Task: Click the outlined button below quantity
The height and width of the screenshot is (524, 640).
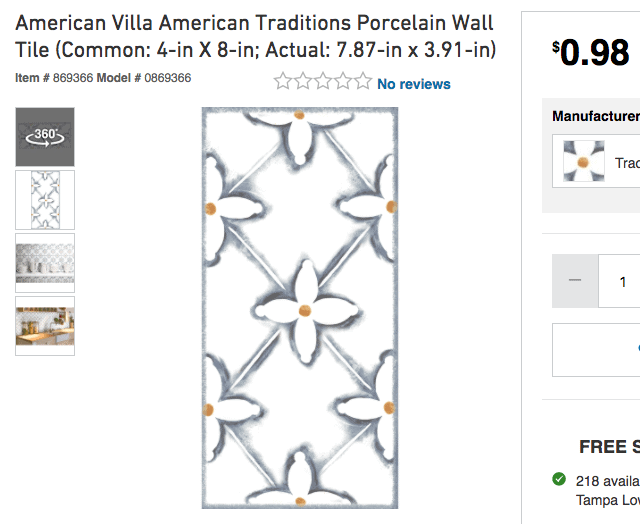Action: click(596, 350)
